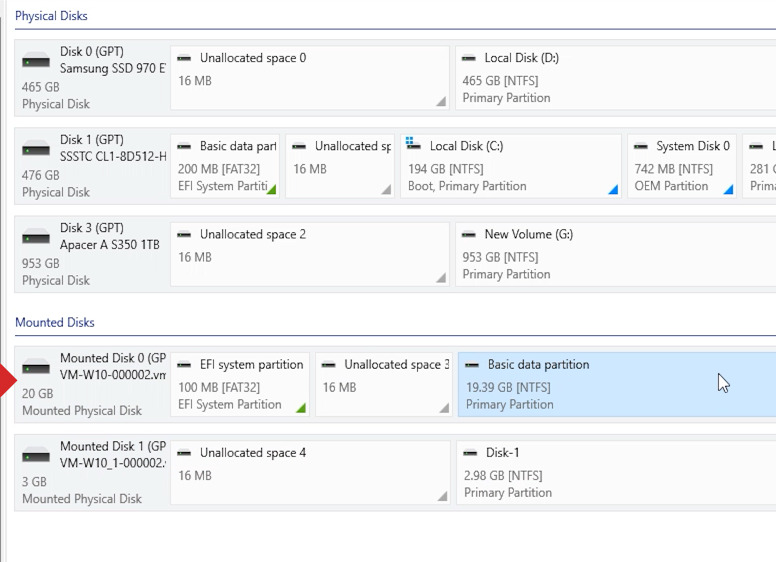
Task: Click the 'Mounted Disk 1' label
Action: pos(113,446)
